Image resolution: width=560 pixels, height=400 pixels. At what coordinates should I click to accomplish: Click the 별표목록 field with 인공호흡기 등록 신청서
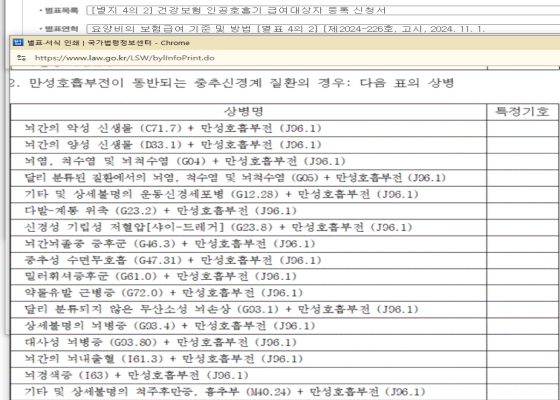[x=323, y=10]
